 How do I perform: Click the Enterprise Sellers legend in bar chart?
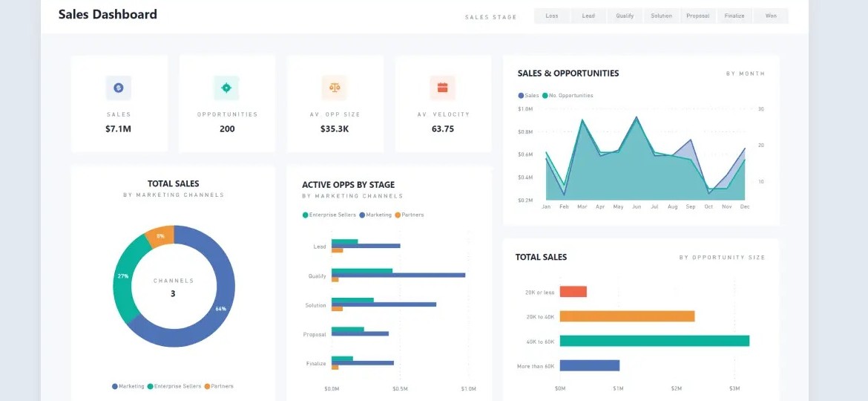point(306,215)
